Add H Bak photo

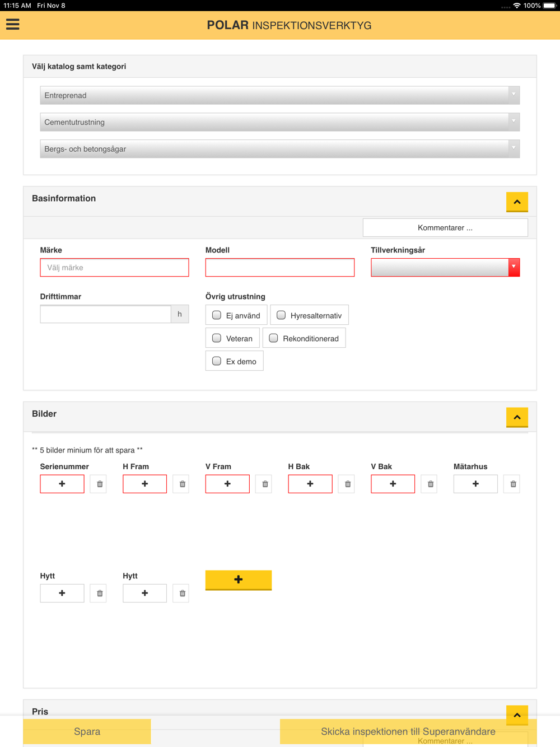click(310, 484)
